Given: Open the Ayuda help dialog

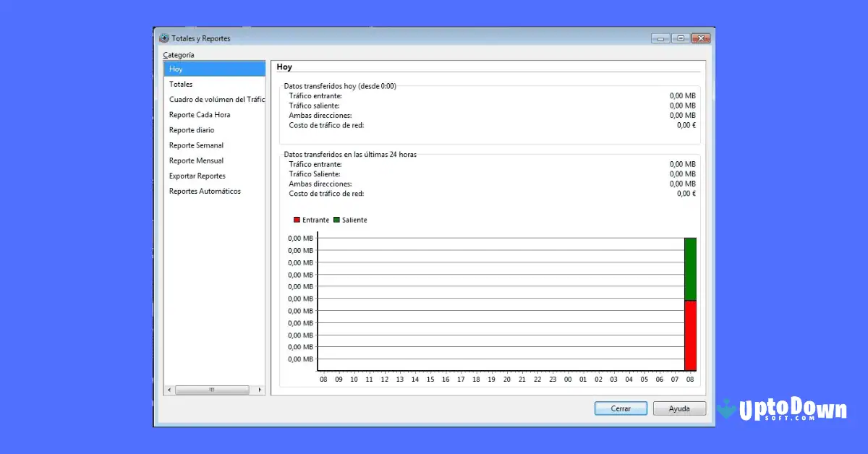Looking at the screenshot, I should (679, 408).
